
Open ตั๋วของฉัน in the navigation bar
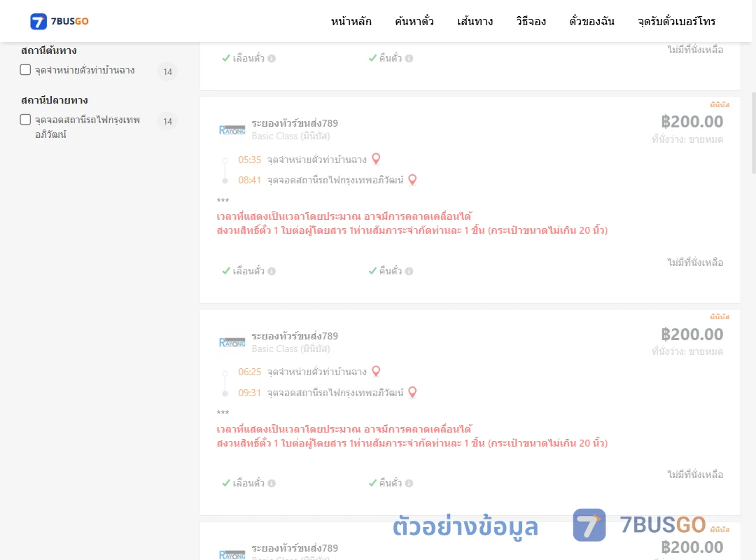[591, 21]
